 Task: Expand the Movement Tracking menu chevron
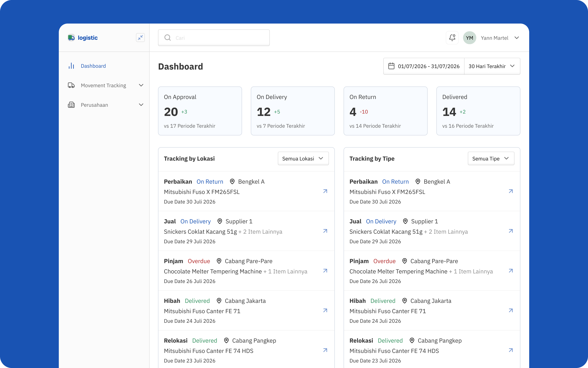(141, 85)
